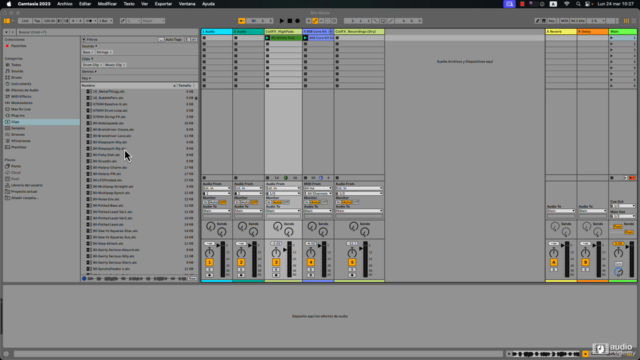Click track 3 pan knob

276,253
